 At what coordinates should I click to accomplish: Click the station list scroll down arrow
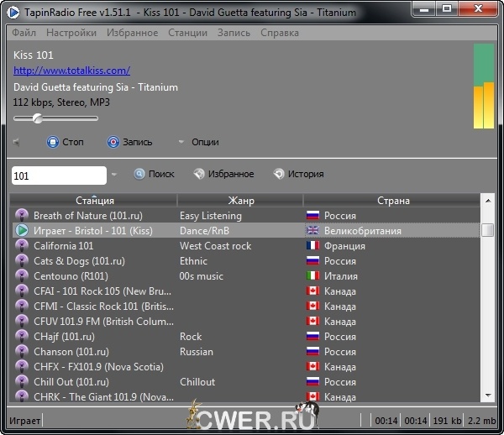coord(487,396)
